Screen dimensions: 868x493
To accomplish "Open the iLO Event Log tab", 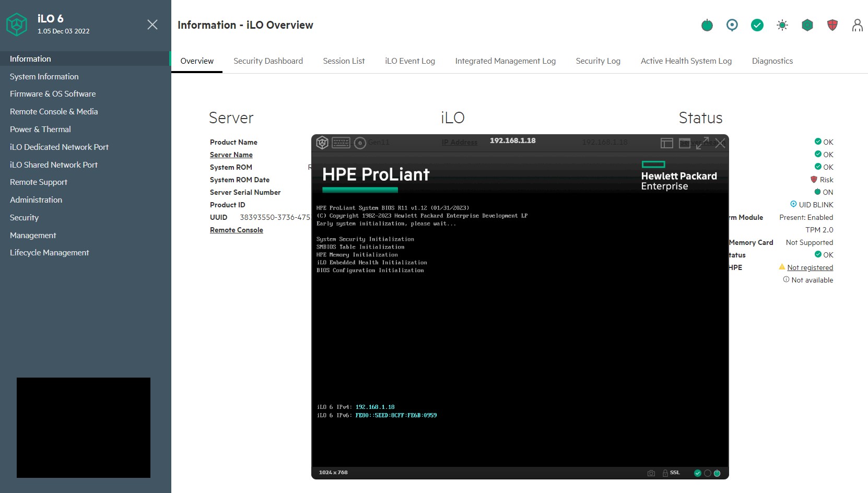I will click(410, 61).
